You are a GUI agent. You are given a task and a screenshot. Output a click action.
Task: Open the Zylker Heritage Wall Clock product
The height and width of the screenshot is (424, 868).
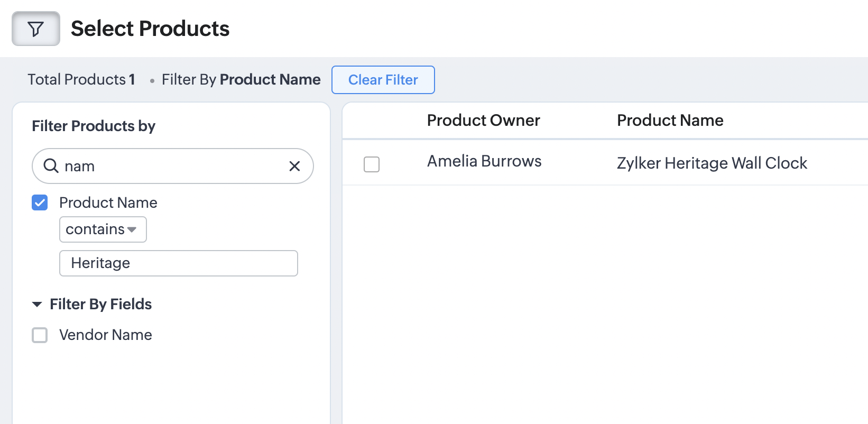[712, 163]
